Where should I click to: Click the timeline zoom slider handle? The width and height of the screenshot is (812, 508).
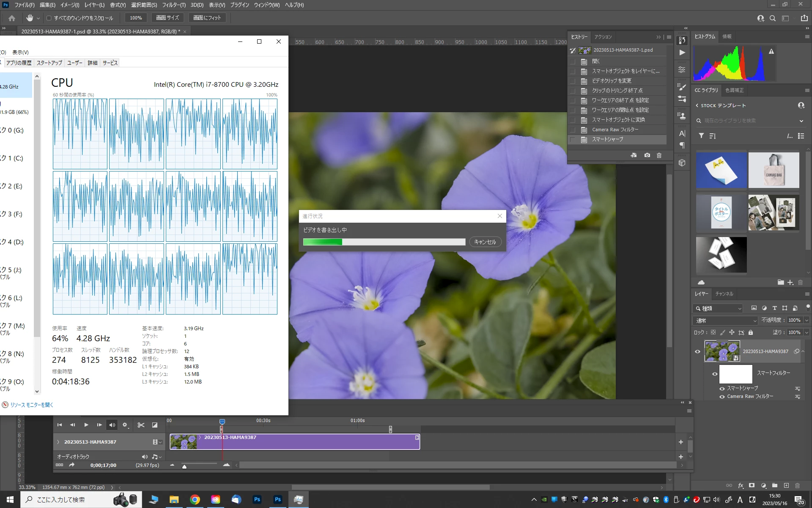coord(184,467)
